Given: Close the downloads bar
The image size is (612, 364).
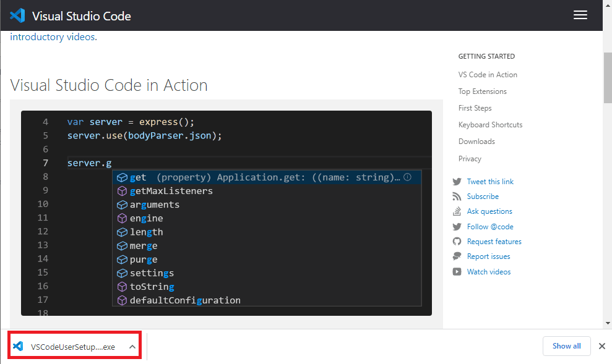Looking at the screenshot, I should tap(602, 346).
